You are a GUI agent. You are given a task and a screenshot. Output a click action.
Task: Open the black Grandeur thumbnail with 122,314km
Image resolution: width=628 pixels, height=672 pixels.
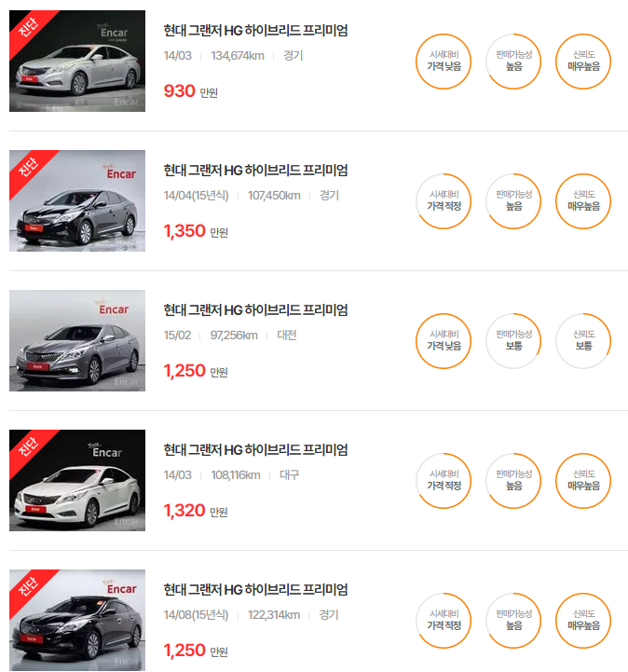point(77,620)
